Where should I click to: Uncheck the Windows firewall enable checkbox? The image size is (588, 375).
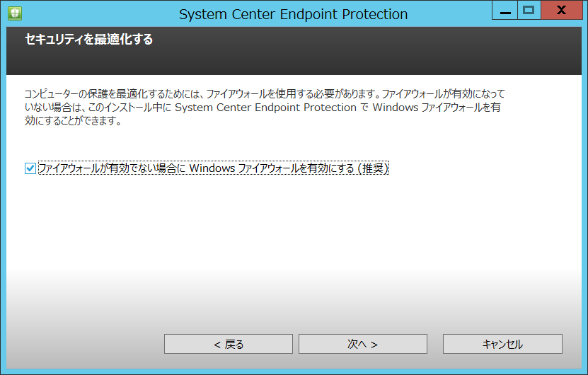pyautogui.click(x=30, y=168)
